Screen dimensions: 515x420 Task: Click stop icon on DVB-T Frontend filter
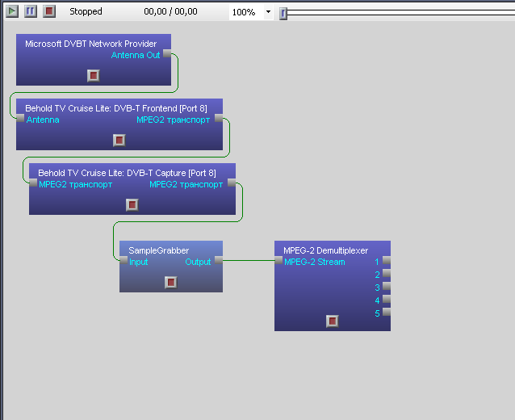coord(119,140)
